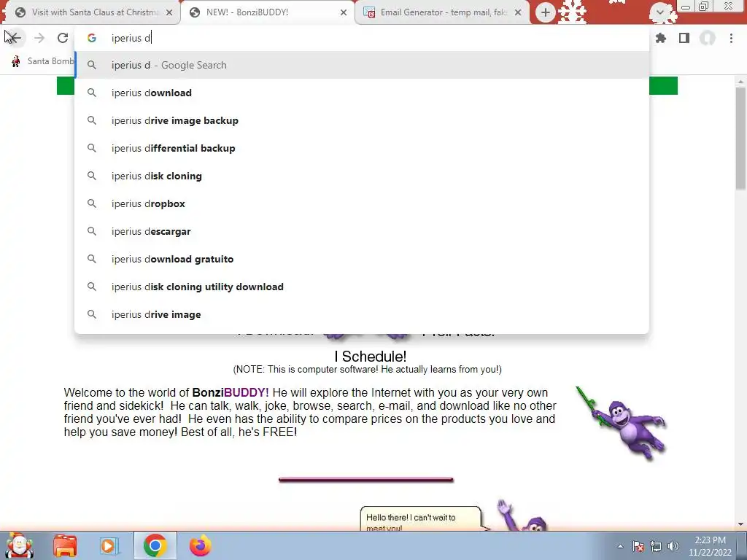Viewport: 747px width, 560px height.
Task: Click the 'I Schedule!' heading text
Action: point(370,356)
